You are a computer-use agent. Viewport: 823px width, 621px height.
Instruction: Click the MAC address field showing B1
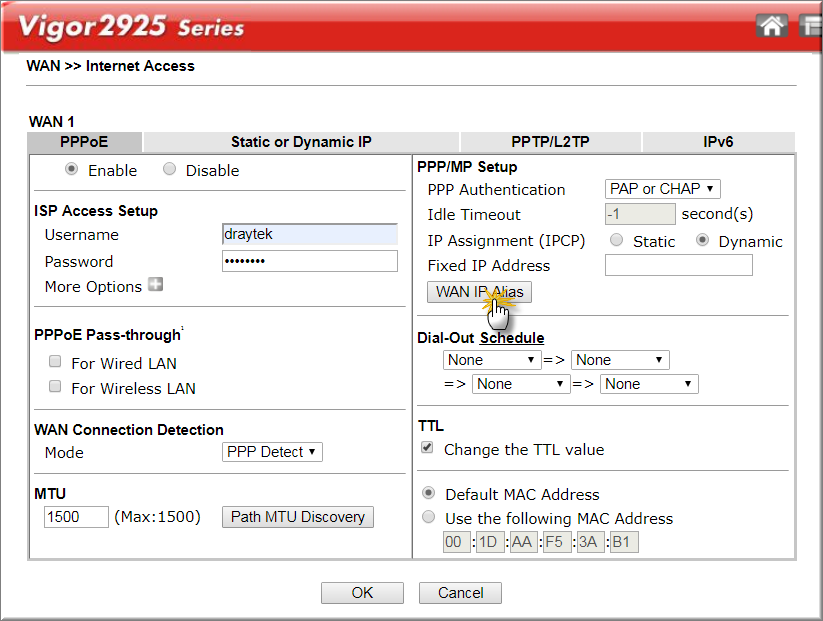[624, 542]
